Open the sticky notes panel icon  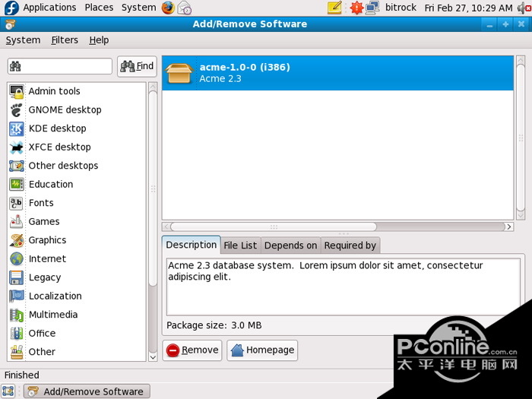334,8
